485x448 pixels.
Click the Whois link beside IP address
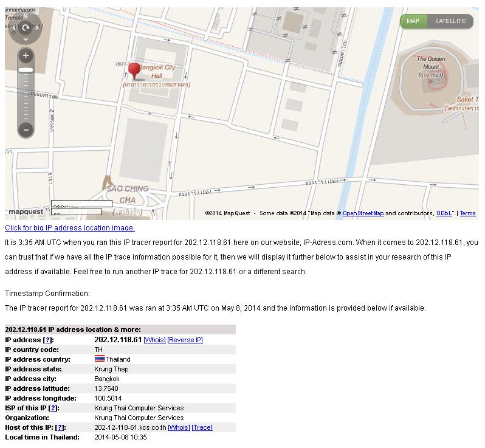(154, 340)
